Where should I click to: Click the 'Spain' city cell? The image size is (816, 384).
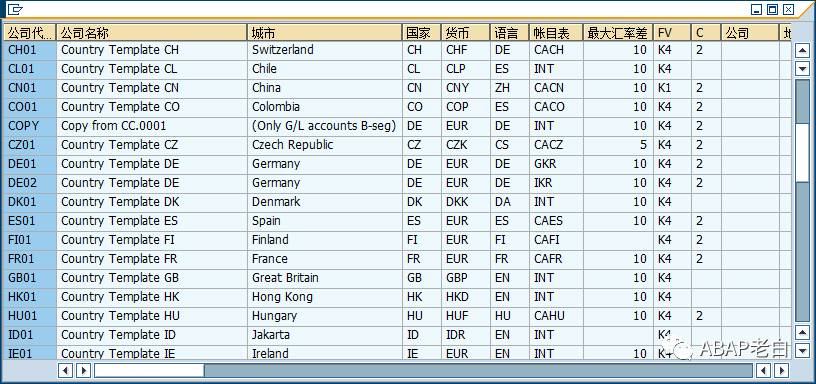tap(325, 221)
